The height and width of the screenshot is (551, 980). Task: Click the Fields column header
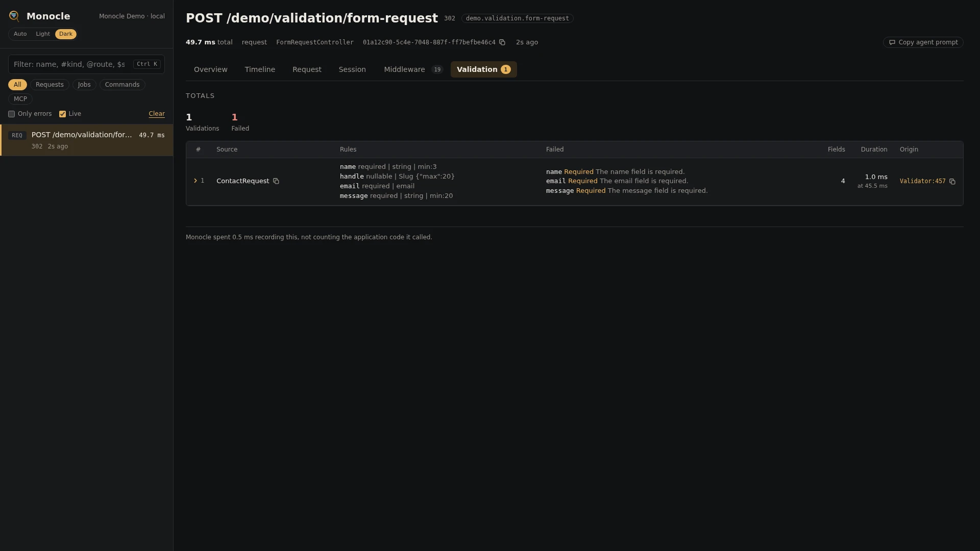click(x=836, y=149)
